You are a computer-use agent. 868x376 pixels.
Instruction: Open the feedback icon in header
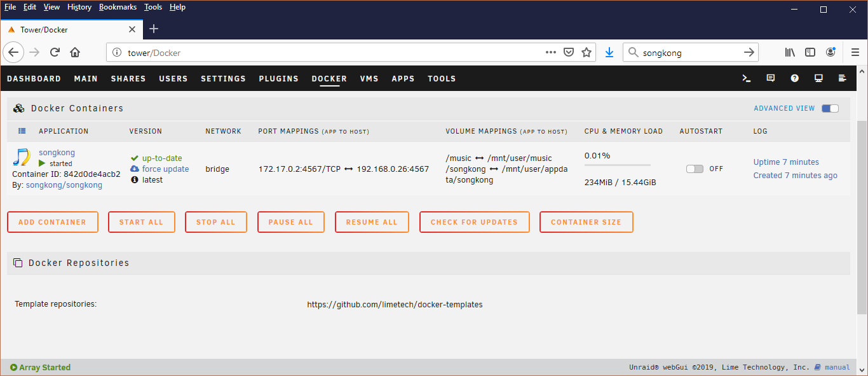click(771, 78)
